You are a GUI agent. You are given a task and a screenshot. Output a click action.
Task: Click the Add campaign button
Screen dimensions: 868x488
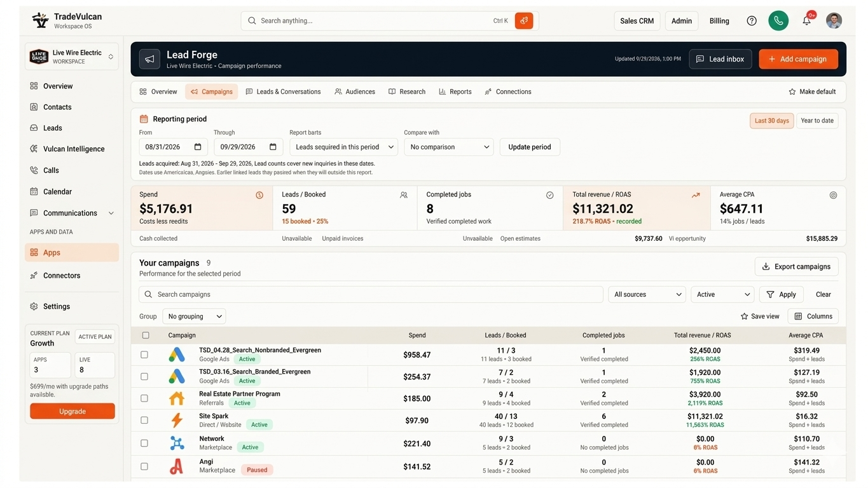798,59
